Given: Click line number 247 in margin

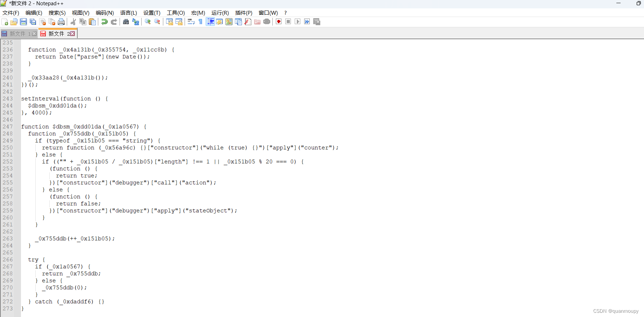Looking at the screenshot, I should coord(8,127).
